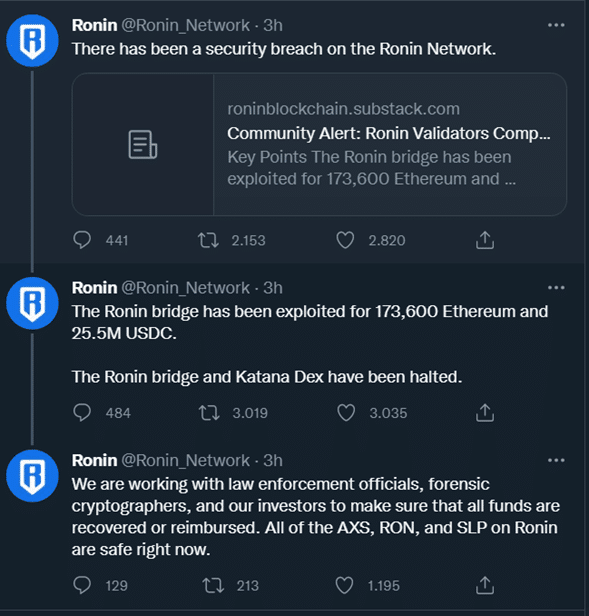Image resolution: width=589 pixels, height=616 pixels.
Task: Share the tweet about 25.5M USDC
Action: tap(485, 412)
